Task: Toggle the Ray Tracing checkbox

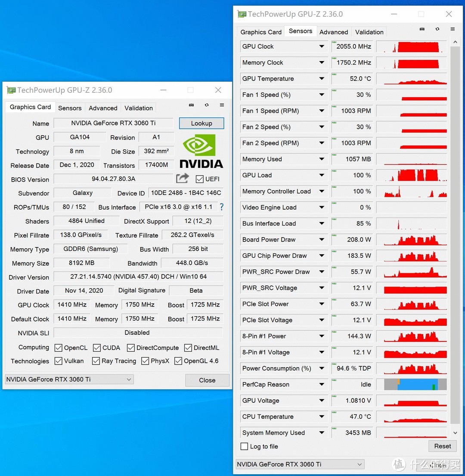Action: click(x=96, y=361)
